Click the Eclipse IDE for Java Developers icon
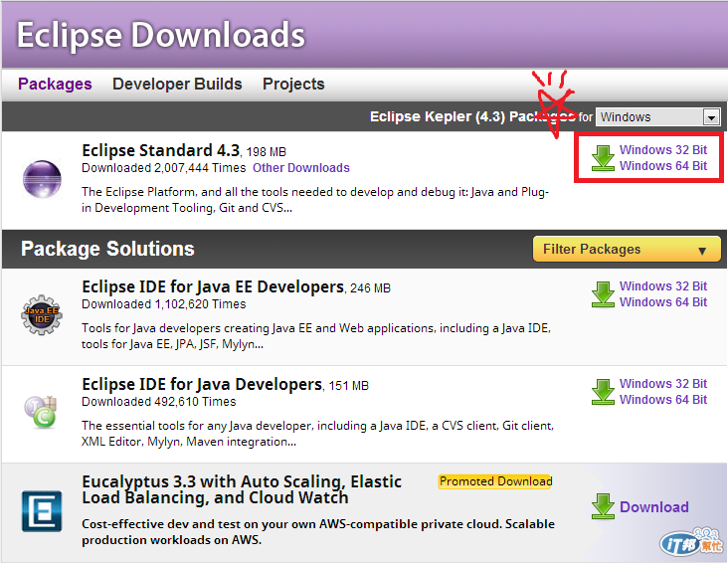The image size is (728, 563). point(41,412)
